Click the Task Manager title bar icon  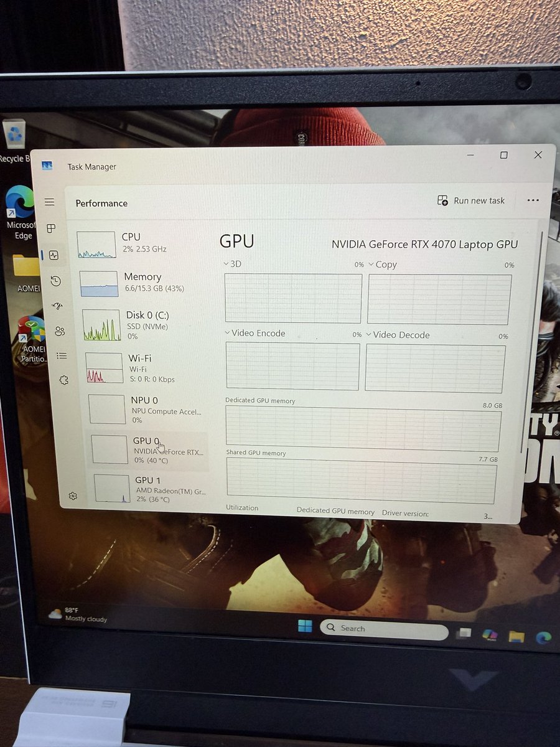tap(47, 166)
